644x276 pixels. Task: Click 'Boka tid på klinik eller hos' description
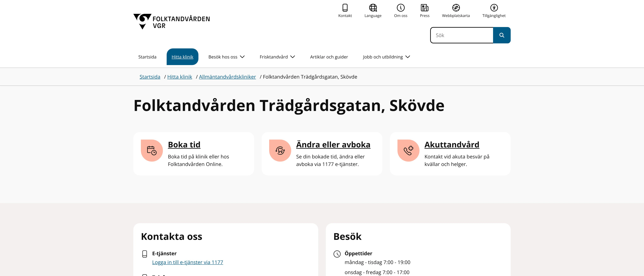pos(199,160)
